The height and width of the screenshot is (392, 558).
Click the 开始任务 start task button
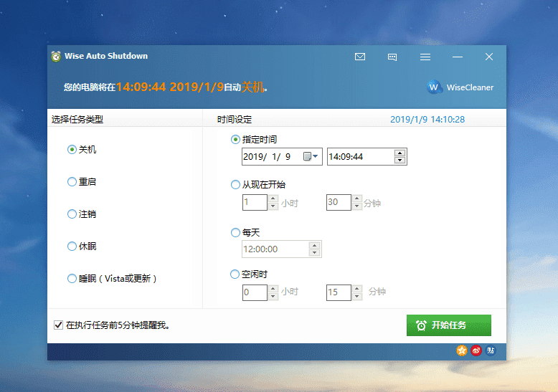tap(448, 325)
